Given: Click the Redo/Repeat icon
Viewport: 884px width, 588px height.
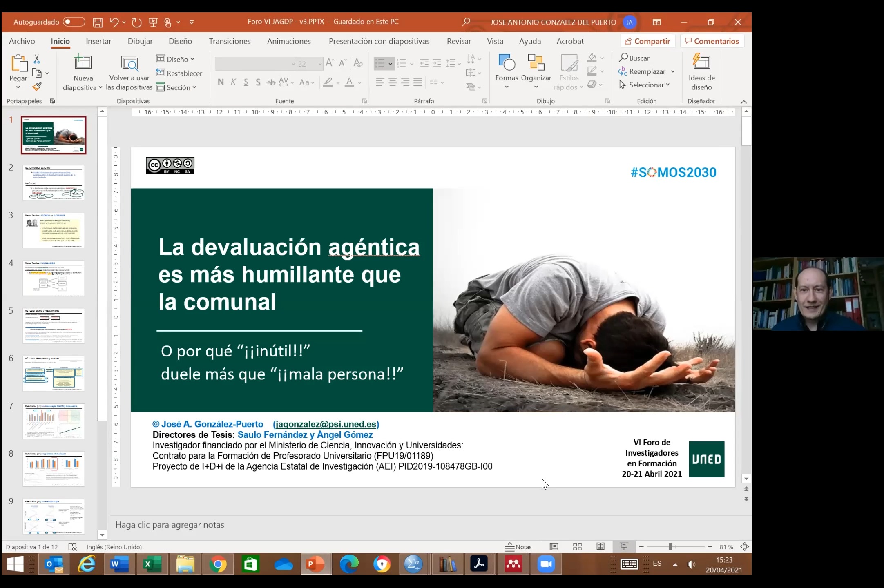Looking at the screenshot, I should pyautogui.click(x=136, y=22).
